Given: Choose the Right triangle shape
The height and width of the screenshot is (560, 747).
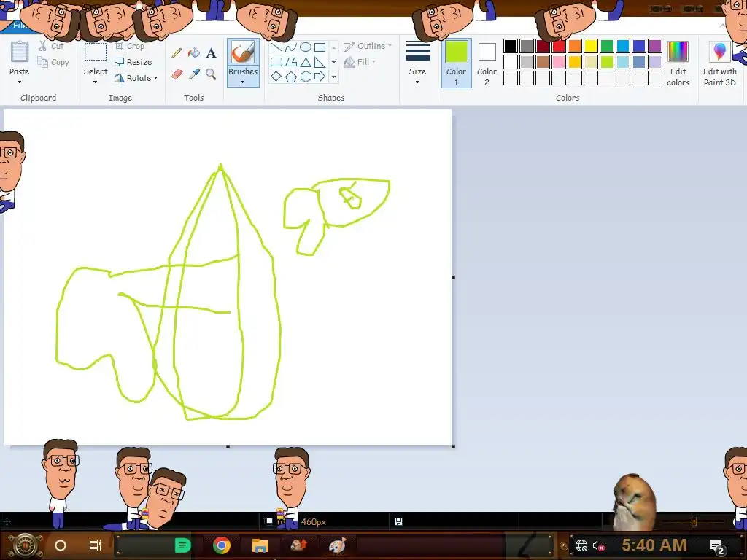Looking at the screenshot, I should (x=320, y=62).
